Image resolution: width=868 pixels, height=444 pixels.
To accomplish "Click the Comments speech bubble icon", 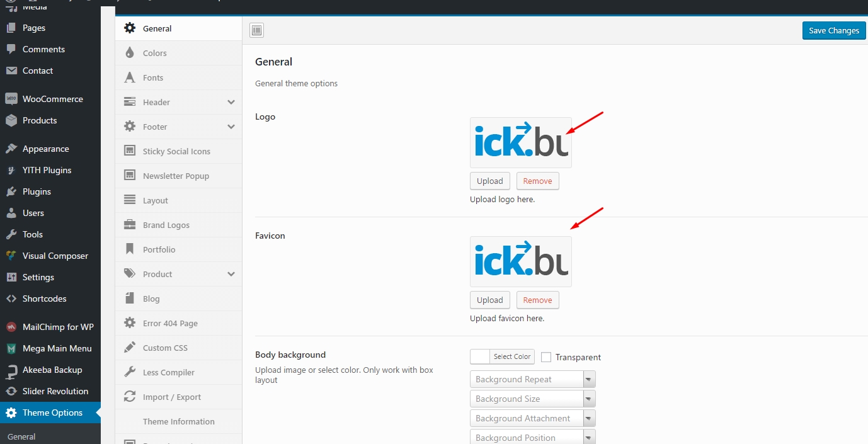I will pyautogui.click(x=11, y=49).
